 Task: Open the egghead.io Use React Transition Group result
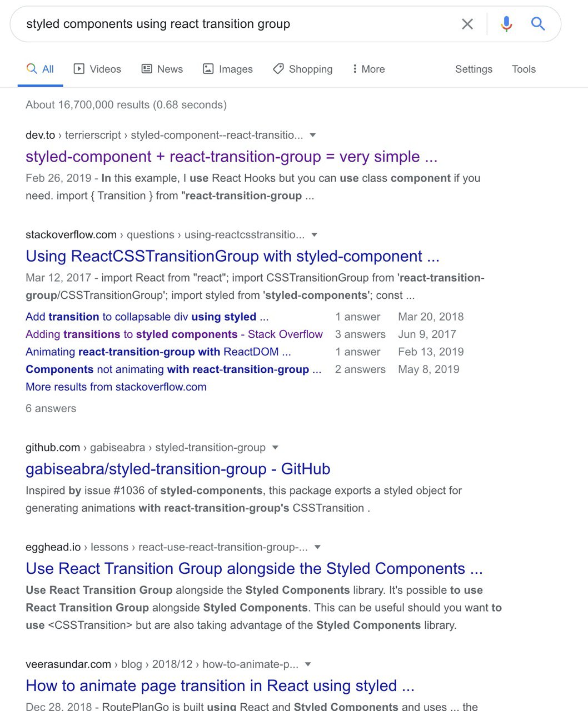(254, 568)
